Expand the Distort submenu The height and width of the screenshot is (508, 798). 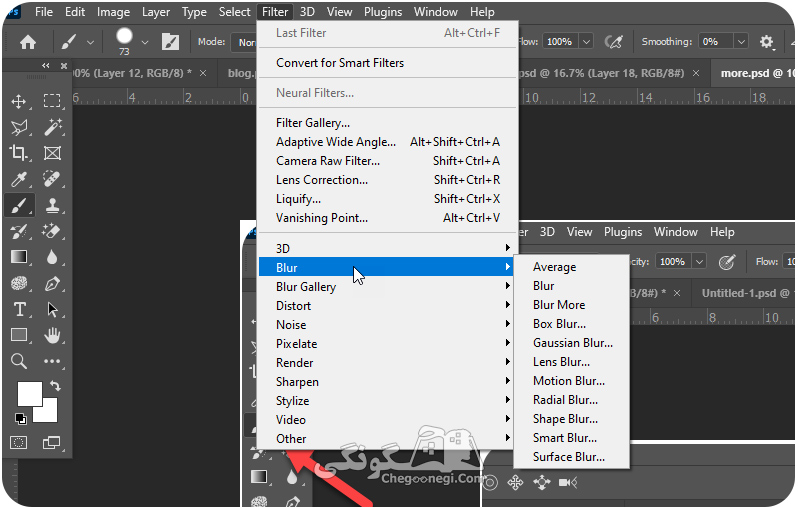(386, 306)
